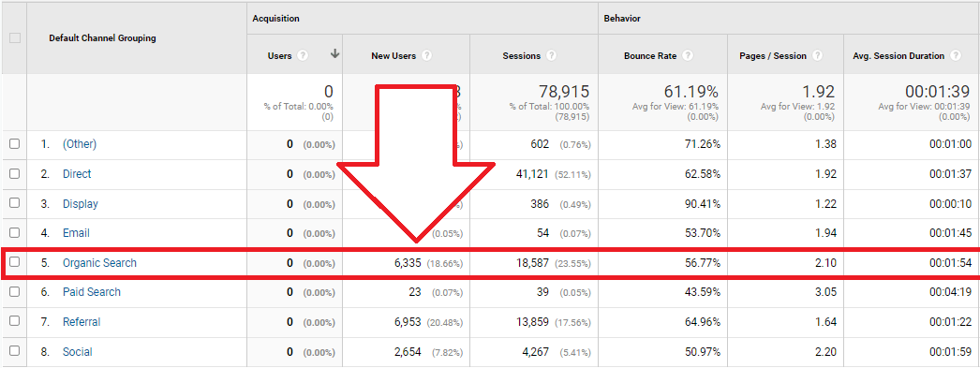Click the Acquisition group header
Image resolution: width=980 pixels, height=368 pixels.
coord(275,19)
